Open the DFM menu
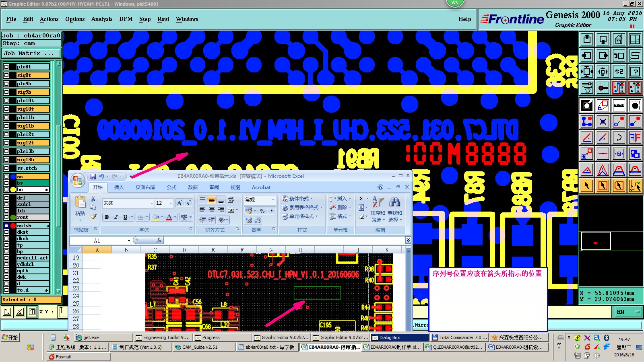The height and width of the screenshot is (362, 644). coord(126,19)
